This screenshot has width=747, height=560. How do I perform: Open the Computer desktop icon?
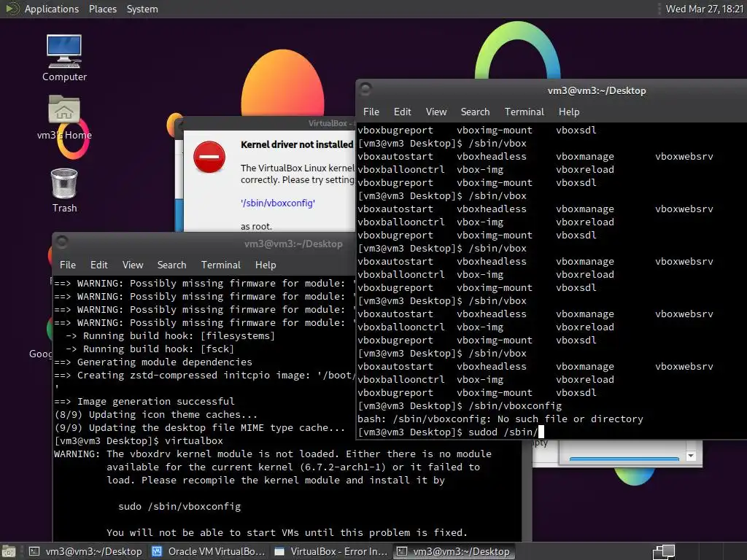64,58
